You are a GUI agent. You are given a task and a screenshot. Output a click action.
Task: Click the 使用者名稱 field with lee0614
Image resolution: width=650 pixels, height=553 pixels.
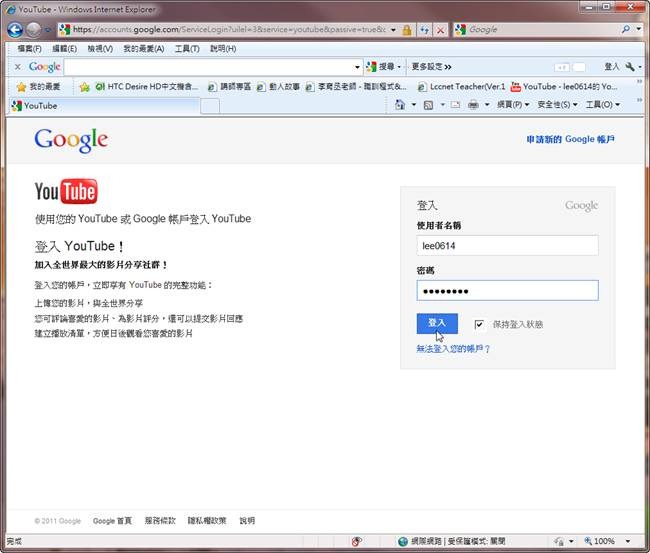point(507,245)
